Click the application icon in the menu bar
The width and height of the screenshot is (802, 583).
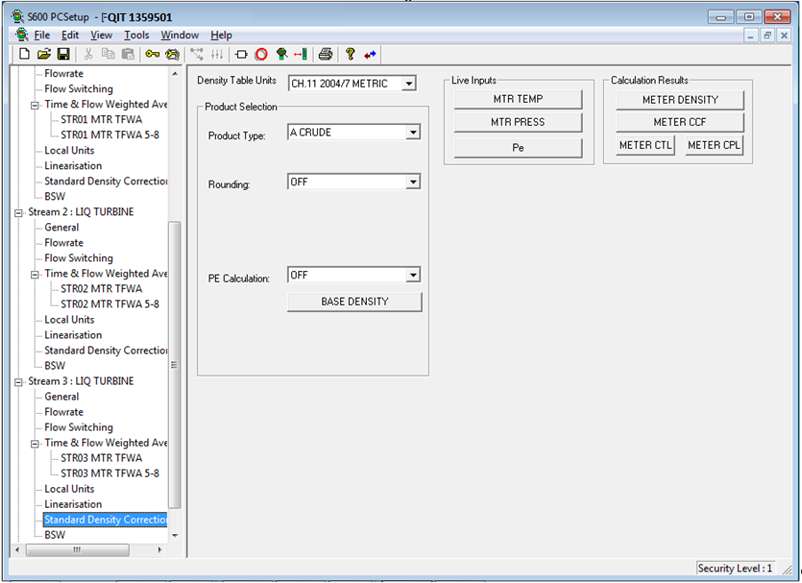(x=21, y=35)
